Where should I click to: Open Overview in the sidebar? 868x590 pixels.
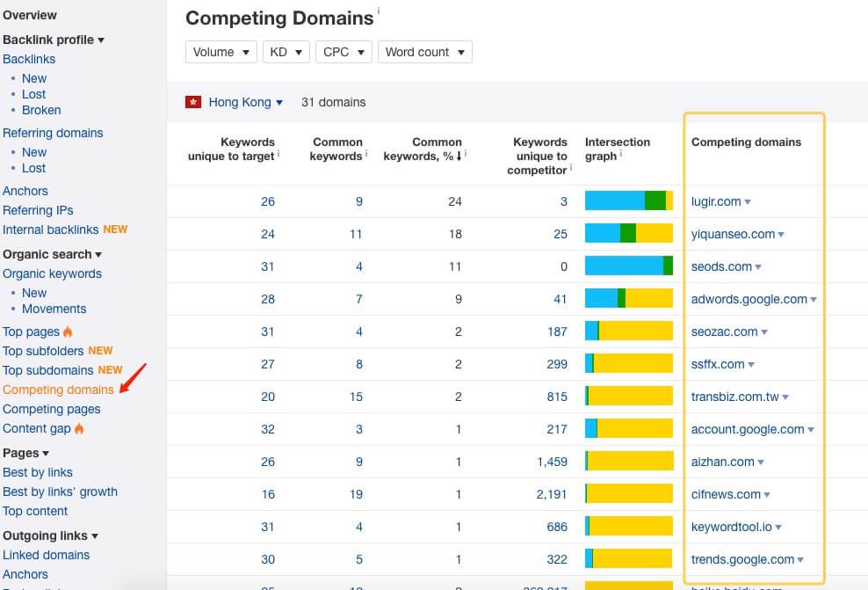click(29, 16)
